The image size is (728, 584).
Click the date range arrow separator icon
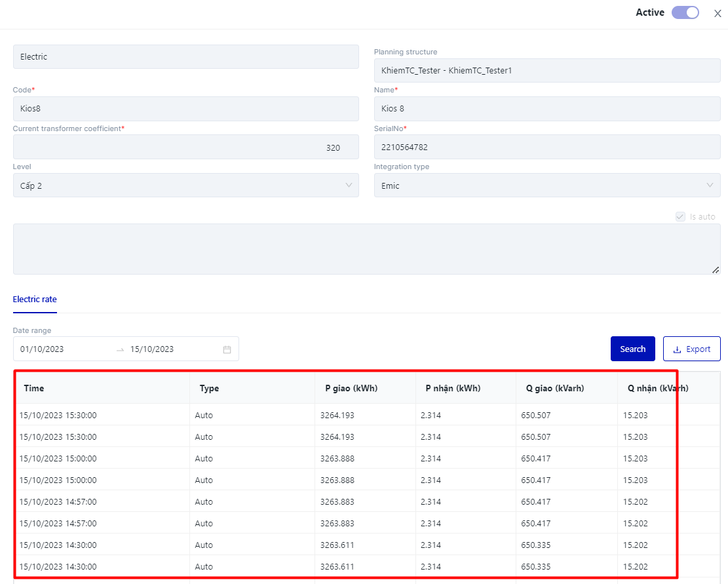120,349
